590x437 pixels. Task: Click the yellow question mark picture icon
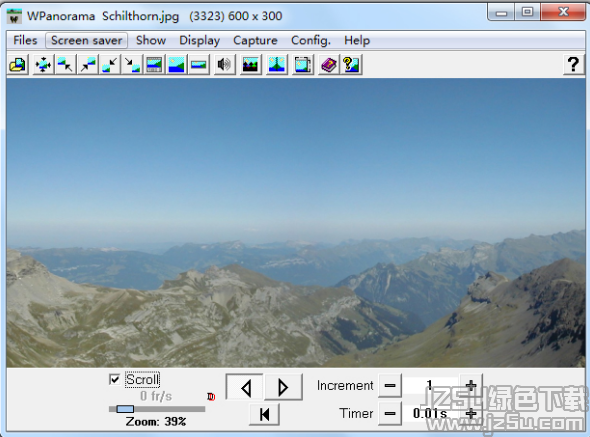coord(351,65)
